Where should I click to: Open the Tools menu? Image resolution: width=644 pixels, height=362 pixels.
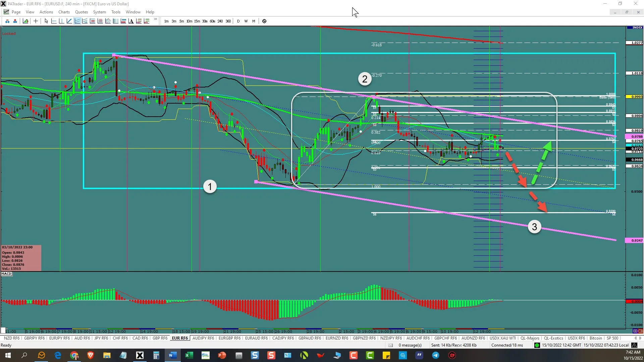(116, 12)
